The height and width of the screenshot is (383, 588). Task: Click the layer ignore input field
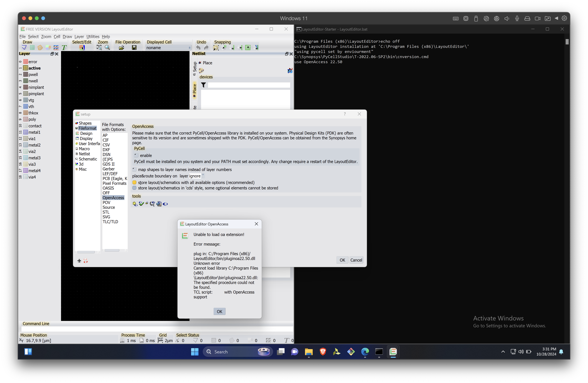click(x=195, y=176)
